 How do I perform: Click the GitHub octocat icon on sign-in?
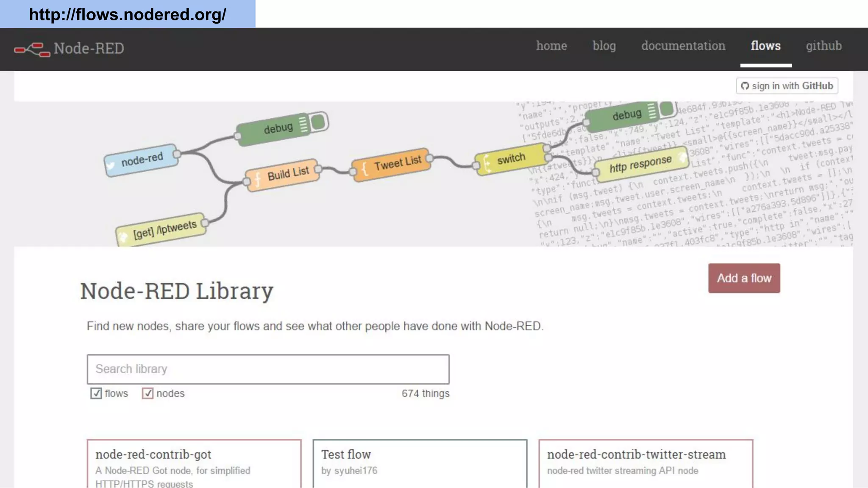coord(745,86)
